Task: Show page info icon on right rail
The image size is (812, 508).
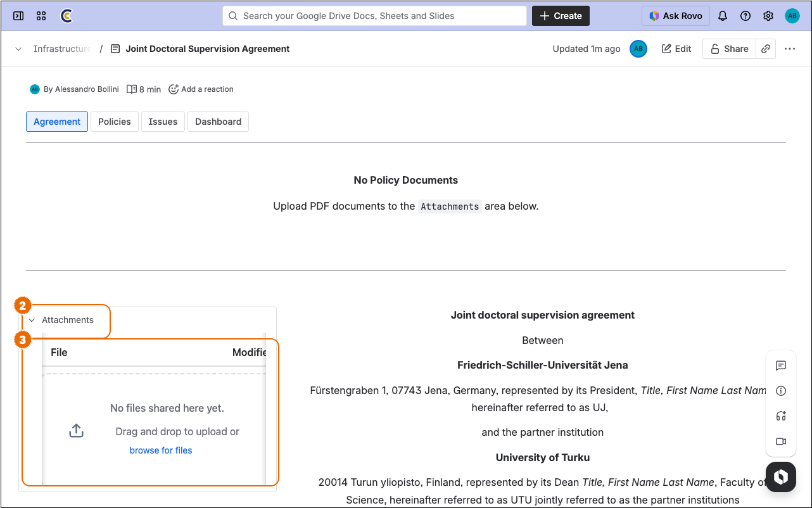Action: [x=781, y=391]
